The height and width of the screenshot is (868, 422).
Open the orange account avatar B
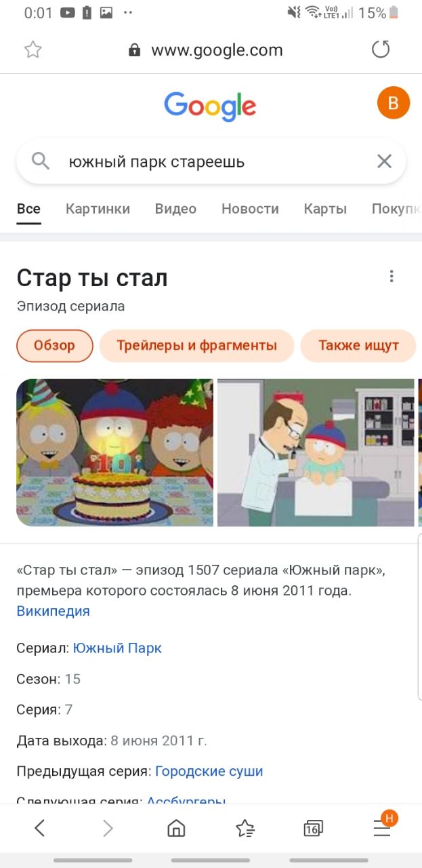tap(394, 103)
